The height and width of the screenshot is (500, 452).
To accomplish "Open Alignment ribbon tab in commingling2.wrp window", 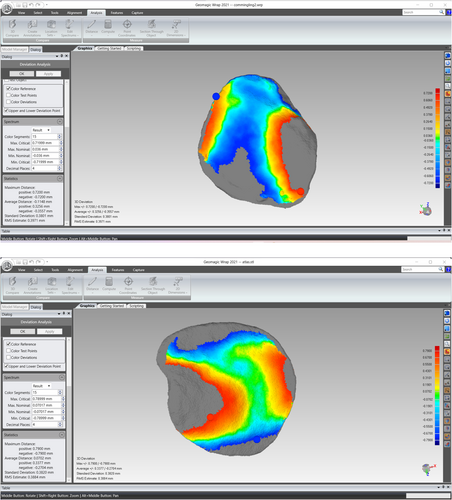I will pyautogui.click(x=74, y=13).
